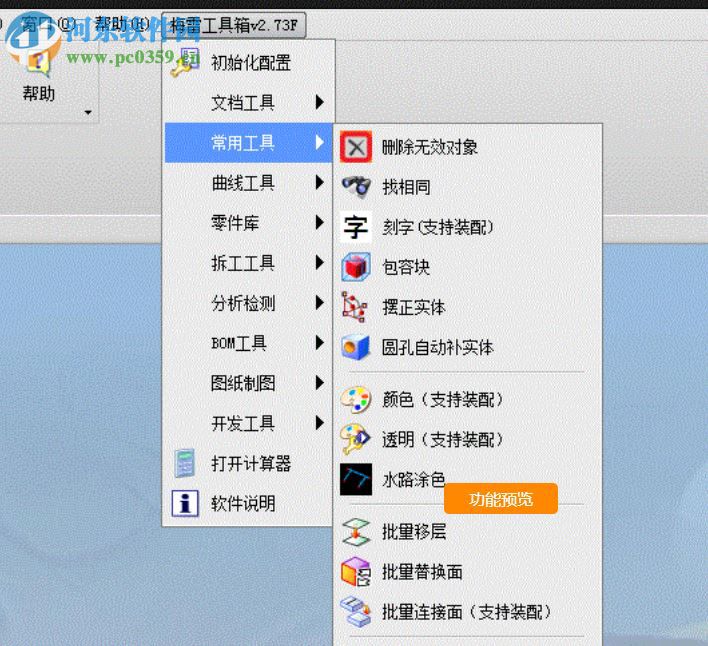Select 批量替换面 command

[x=468, y=572]
